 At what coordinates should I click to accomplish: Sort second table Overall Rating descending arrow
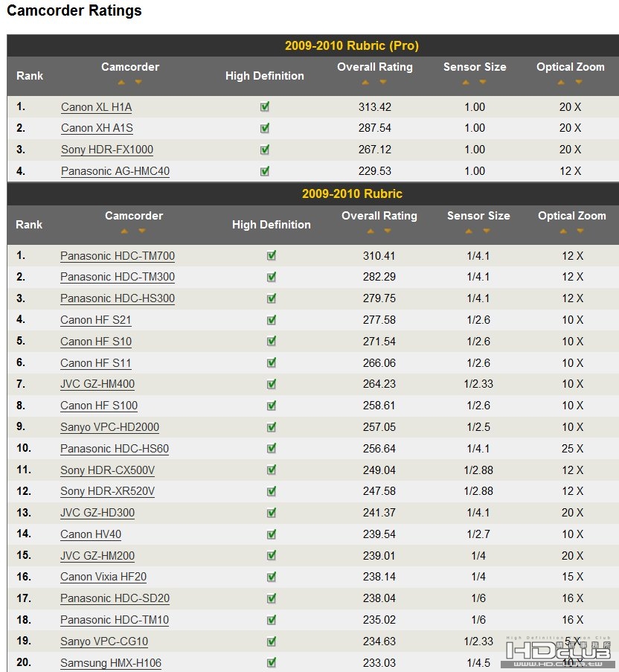[x=388, y=231]
